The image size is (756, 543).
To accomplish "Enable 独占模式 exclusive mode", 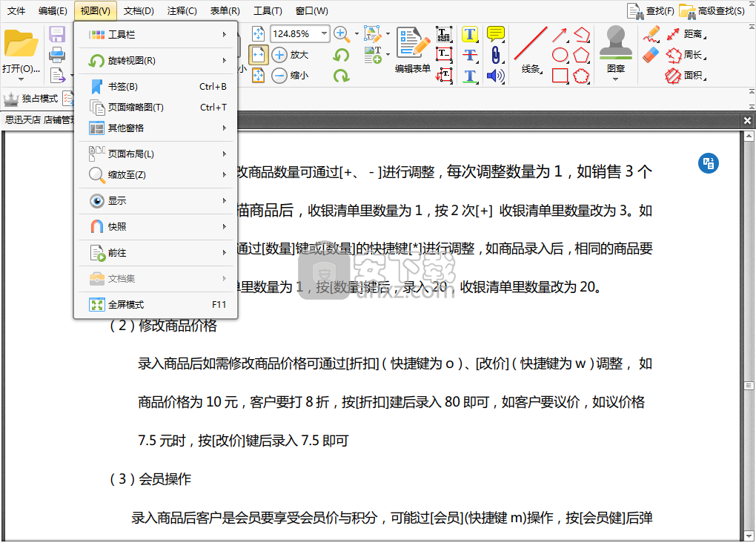I will 31,99.
